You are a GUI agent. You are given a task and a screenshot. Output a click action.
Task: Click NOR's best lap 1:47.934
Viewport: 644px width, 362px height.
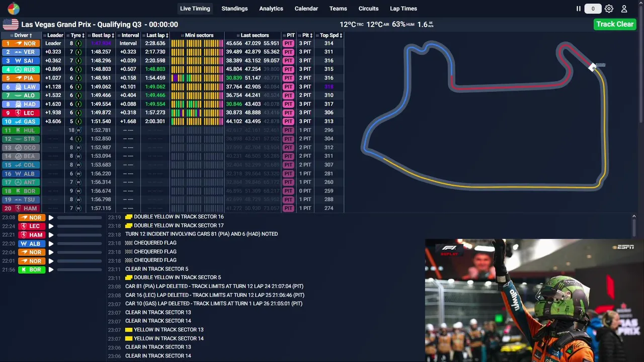[101, 43]
